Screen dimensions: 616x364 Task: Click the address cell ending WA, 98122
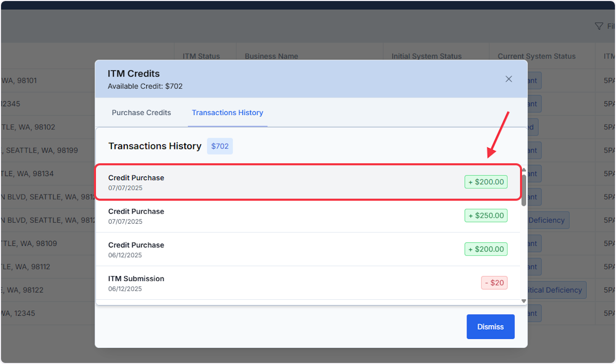point(22,290)
